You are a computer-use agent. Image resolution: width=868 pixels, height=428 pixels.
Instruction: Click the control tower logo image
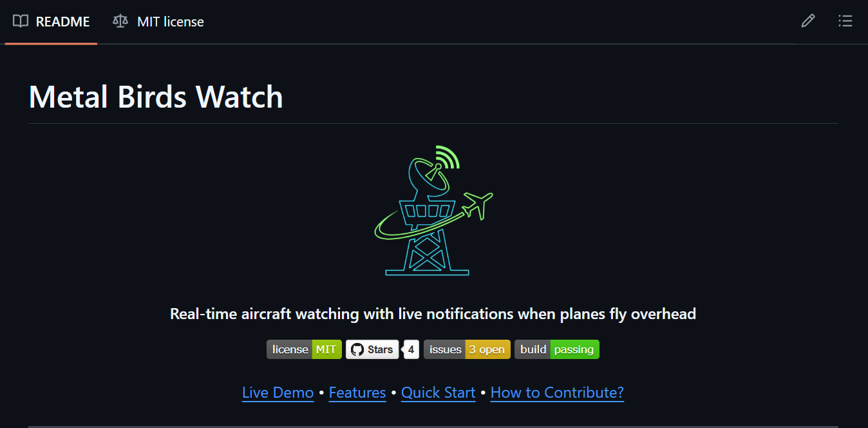pos(434,211)
